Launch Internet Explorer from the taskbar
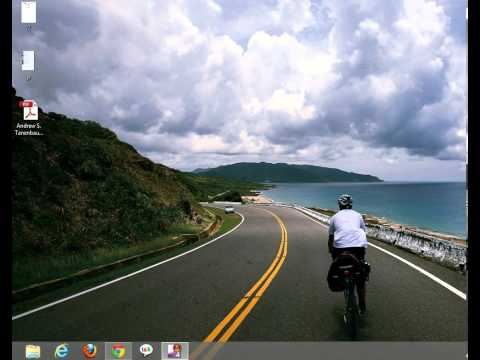The height and width of the screenshot is (360, 480). [62, 351]
